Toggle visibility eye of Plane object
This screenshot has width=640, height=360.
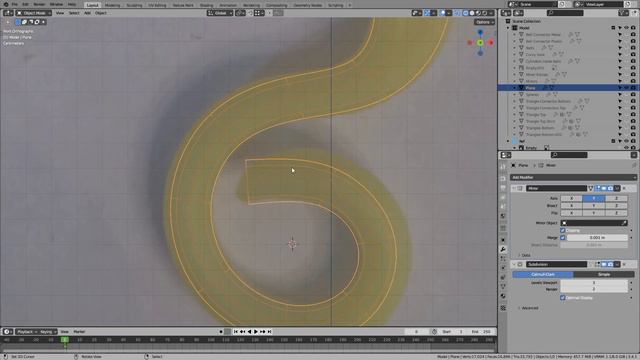coord(627,88)
